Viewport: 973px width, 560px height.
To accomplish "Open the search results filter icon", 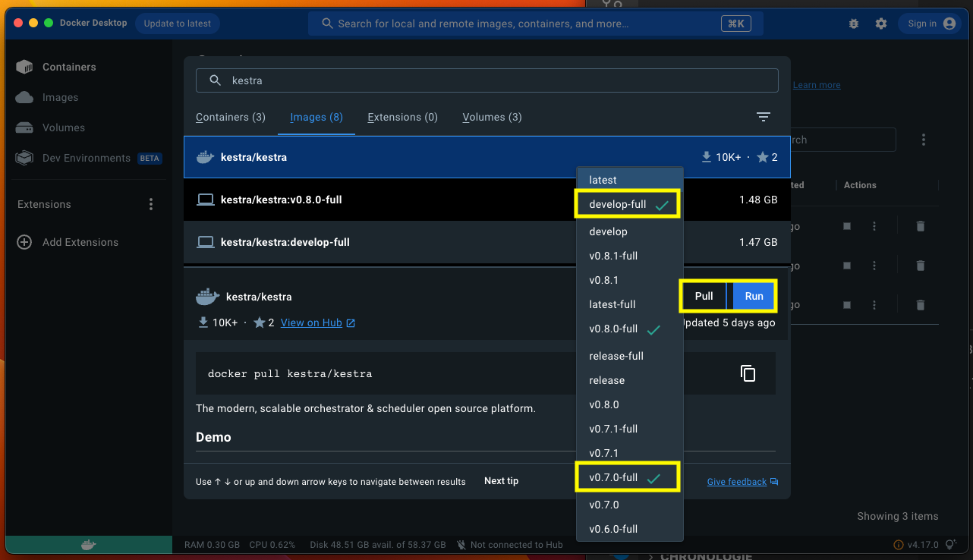I will coord(763,117).
